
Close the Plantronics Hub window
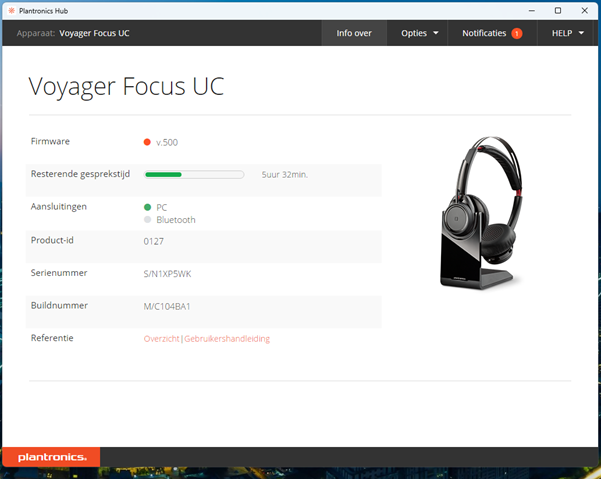coord(585,11)
